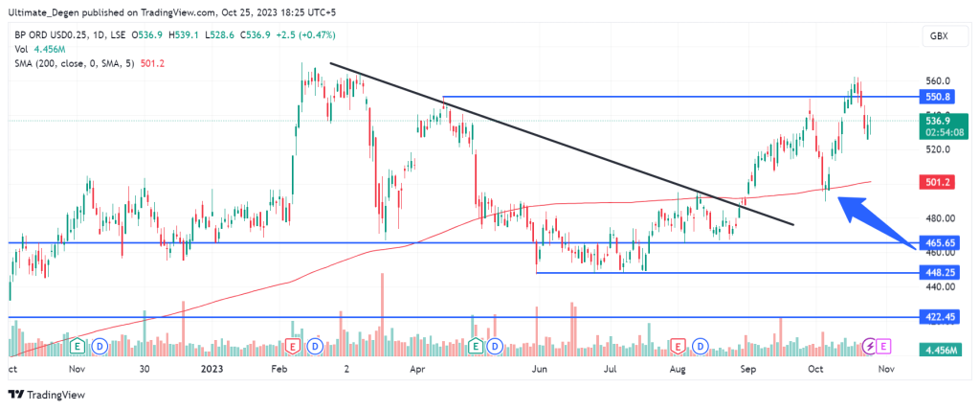This screenshot has height=409, width=980.
Task: Select the dividend marker before Jun
Action: [x=496, y=345]
